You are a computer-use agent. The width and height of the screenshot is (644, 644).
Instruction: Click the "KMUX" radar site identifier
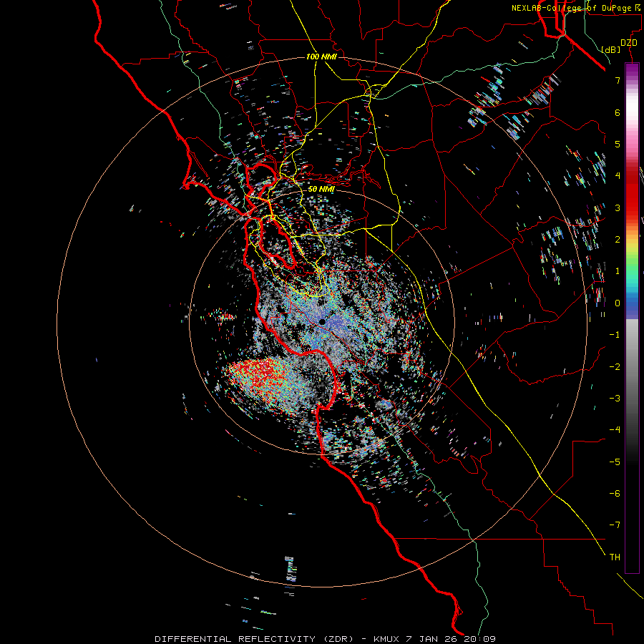tap(388, 639)
